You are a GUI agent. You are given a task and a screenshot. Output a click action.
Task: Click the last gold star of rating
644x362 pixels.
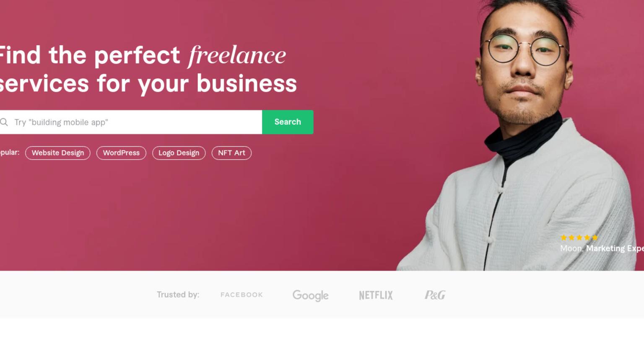click(595, 238)
